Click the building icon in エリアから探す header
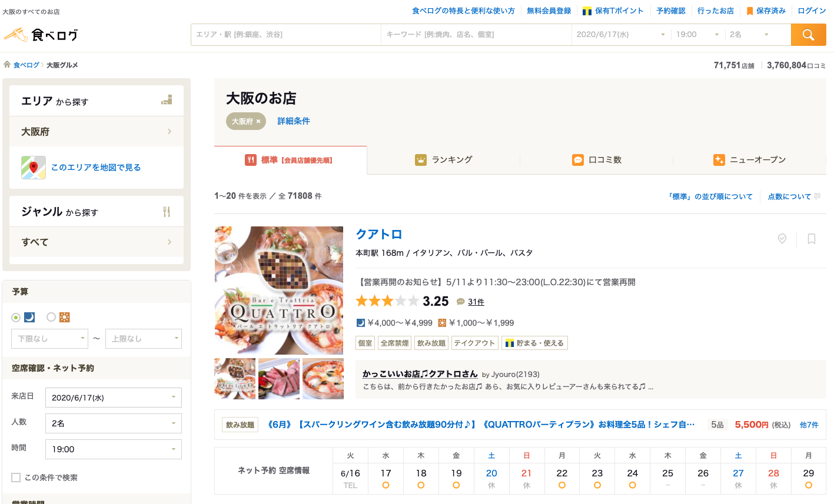The width and height of the screenshot is (834, 504). 167,101
